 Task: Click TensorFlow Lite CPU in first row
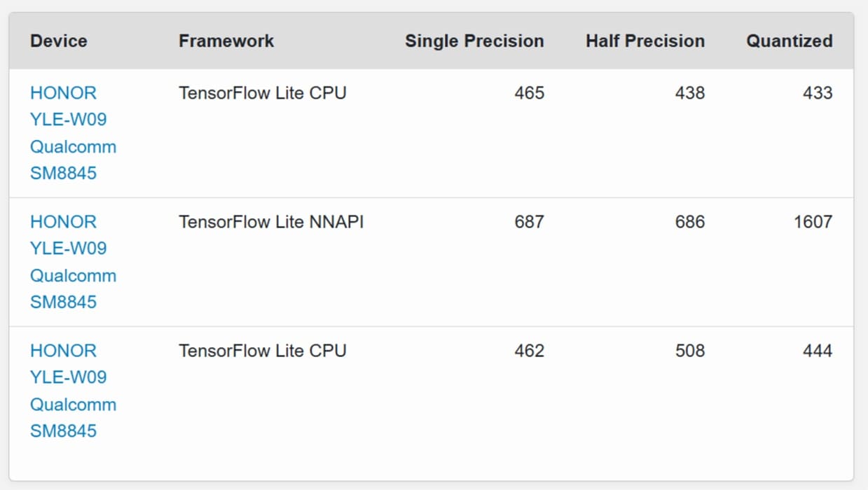262,93
